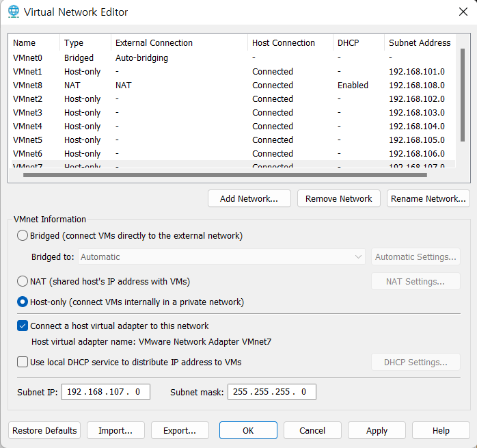The width and height of the screenshot is (477, 448).
Task: Click Subnet Address column header
Action: click(420, 42)
